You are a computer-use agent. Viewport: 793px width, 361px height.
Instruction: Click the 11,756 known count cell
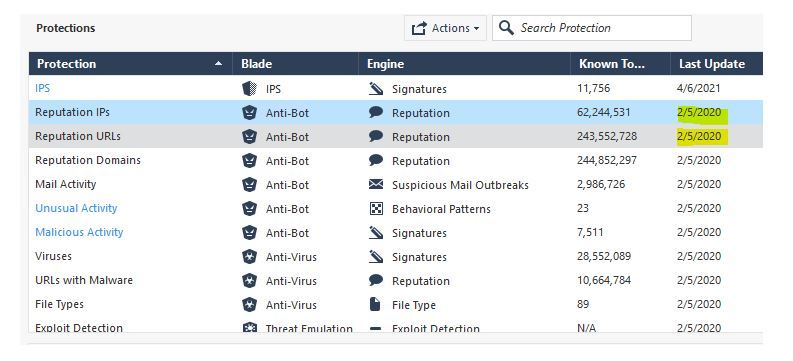pos(593,88)
